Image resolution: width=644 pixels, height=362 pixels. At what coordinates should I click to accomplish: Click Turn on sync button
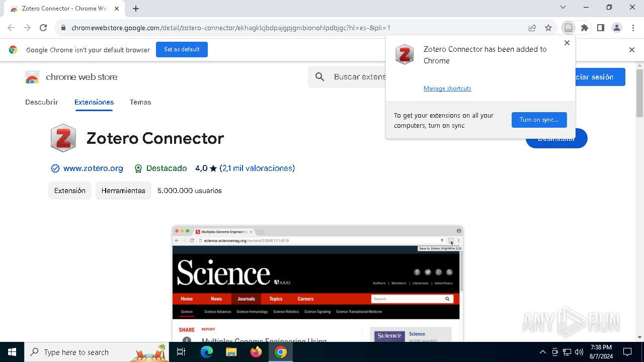tap(539, 120)
